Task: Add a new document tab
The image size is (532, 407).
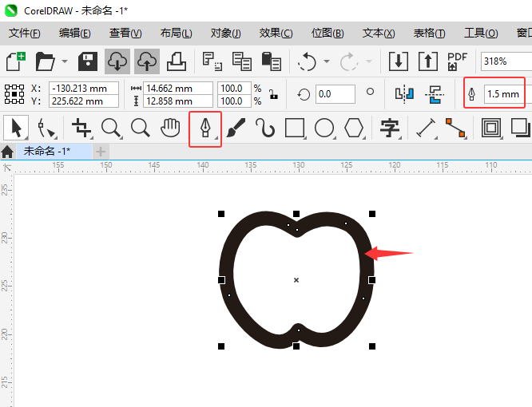Action: (101, 152)
